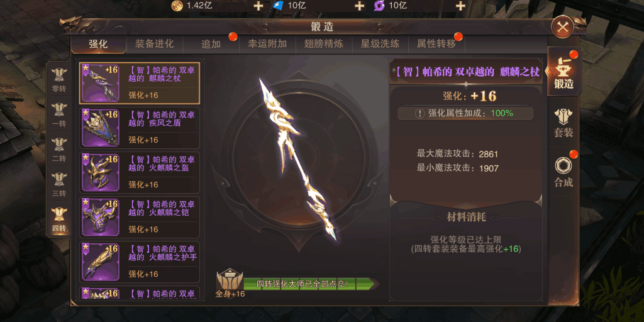Add more gold coins with plus button
Viewport: 644px width, 322px height.
258,6
